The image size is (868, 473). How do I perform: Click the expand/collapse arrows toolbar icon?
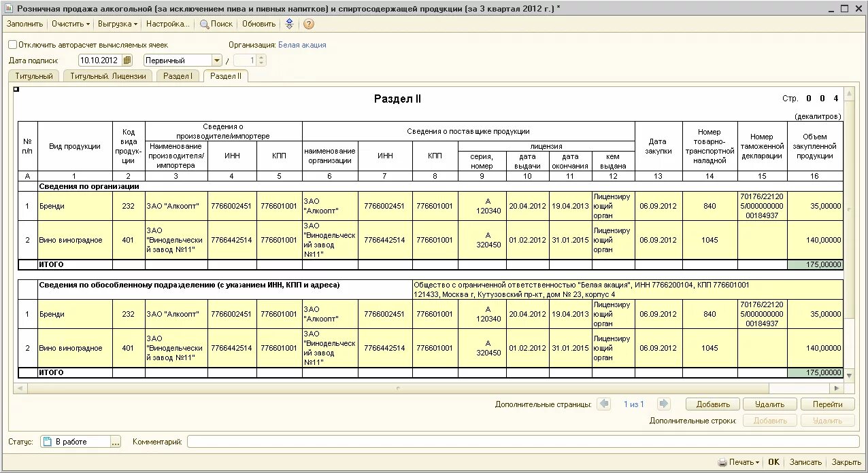(289, 24)
